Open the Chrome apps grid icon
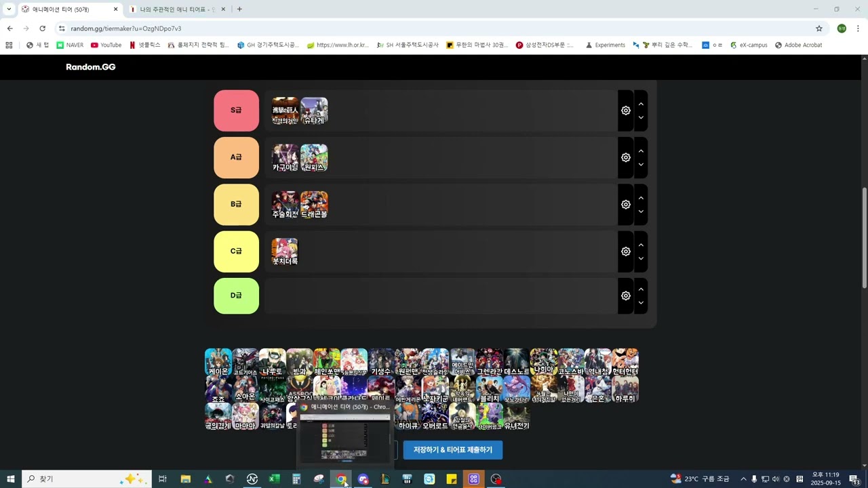Image resolution: width=868 pixels, height=488 pixels. click(x=9, y=45)
